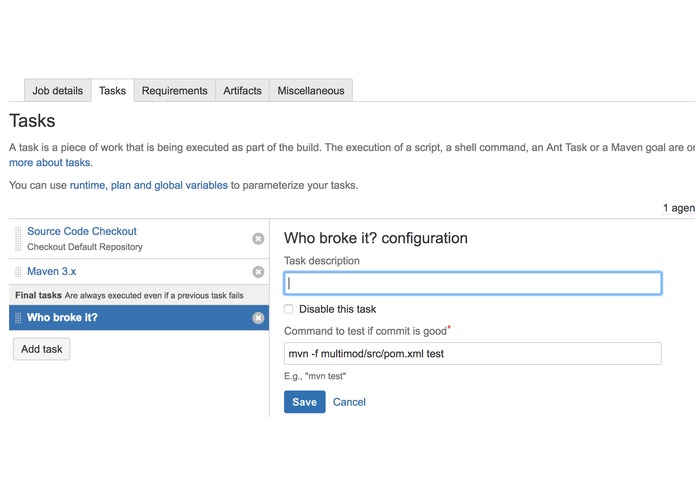Click the Tasks page heading

tap(32, 121)
